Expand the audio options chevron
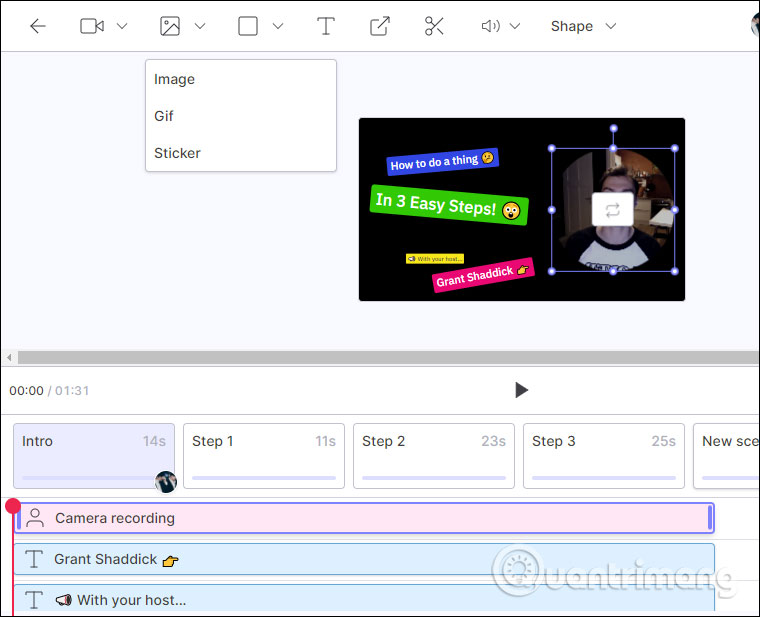Image resolution: width=760 pixels, height=617 pixels. (x=515, y=27)
